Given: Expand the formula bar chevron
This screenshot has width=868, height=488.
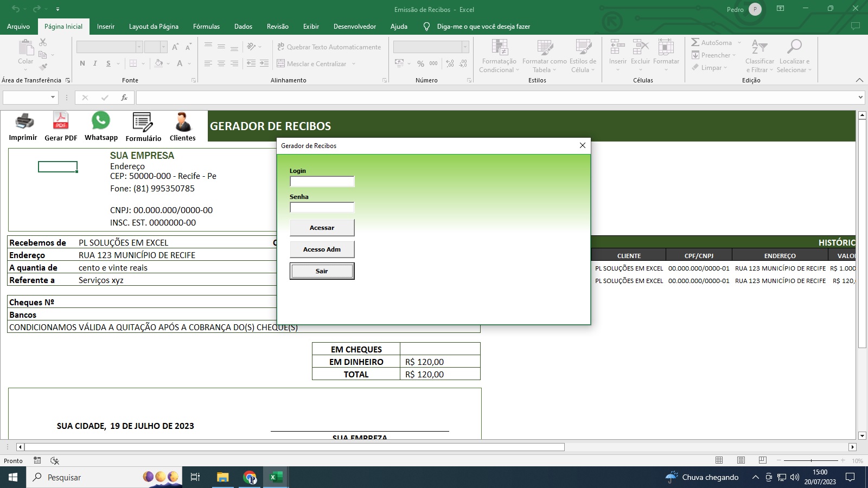Looking at the screenshot, I should point(860,98).
